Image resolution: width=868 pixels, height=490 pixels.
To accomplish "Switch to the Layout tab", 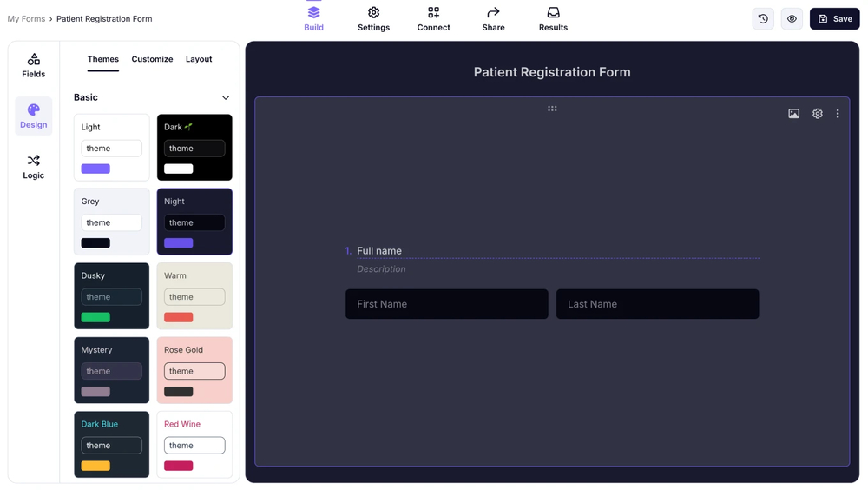I will click(x=199, y=59).
